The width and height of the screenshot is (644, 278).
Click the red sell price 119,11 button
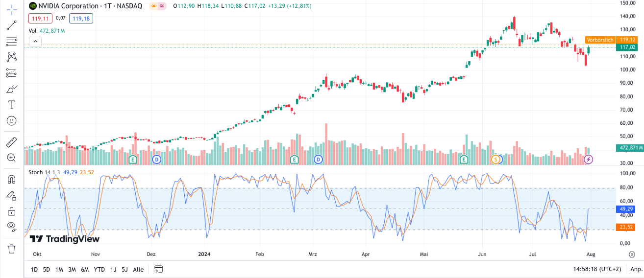[x=40, y=19]
